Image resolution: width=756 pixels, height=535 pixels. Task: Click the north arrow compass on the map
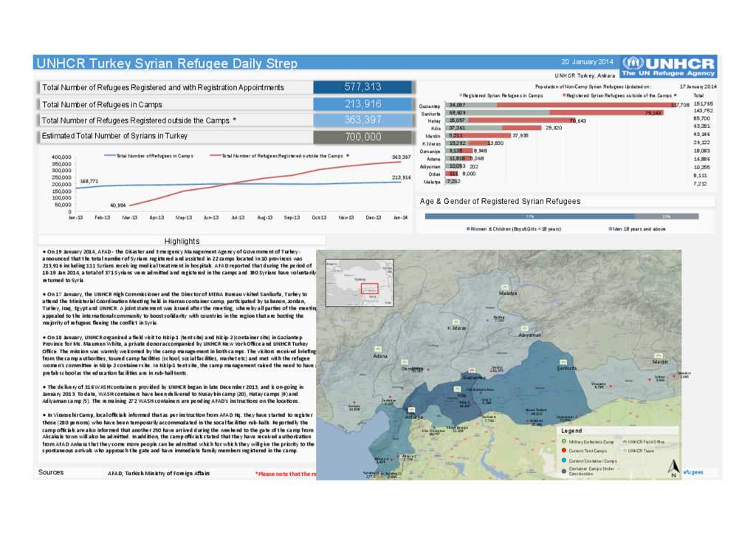click(x=673, y=467)
